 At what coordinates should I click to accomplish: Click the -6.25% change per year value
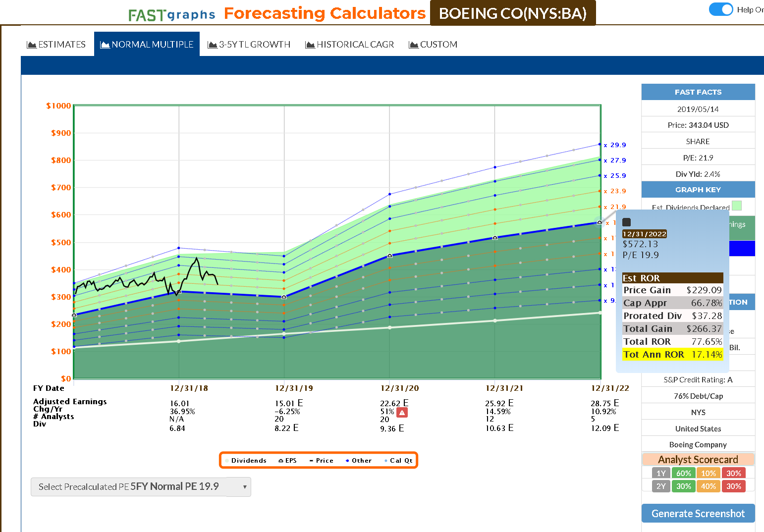[x=287, y=412]
